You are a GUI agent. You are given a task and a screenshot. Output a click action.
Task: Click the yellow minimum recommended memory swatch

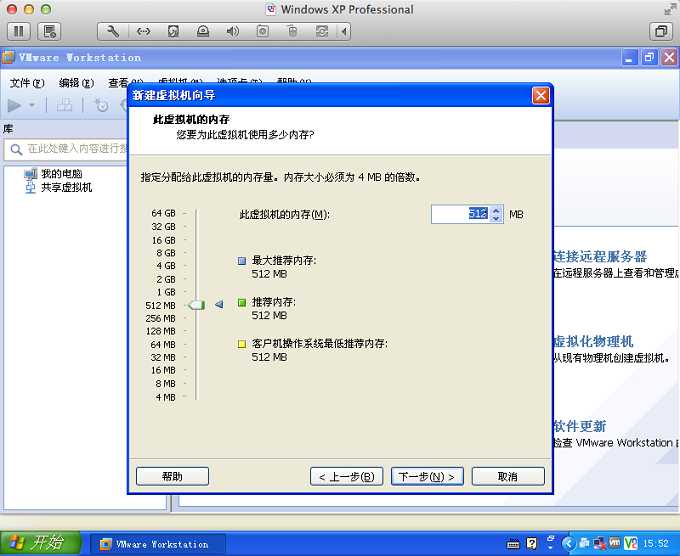click(242, 344)
